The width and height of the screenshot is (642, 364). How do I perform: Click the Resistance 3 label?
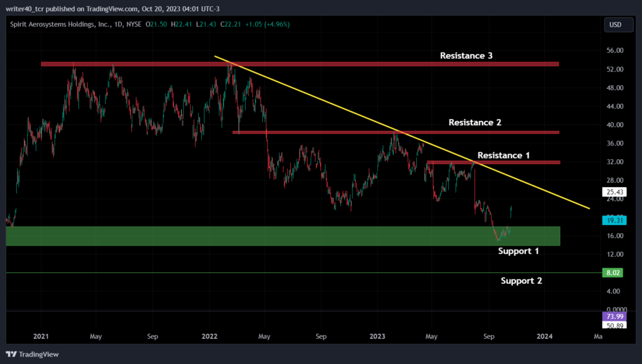(x=466, y=56)
